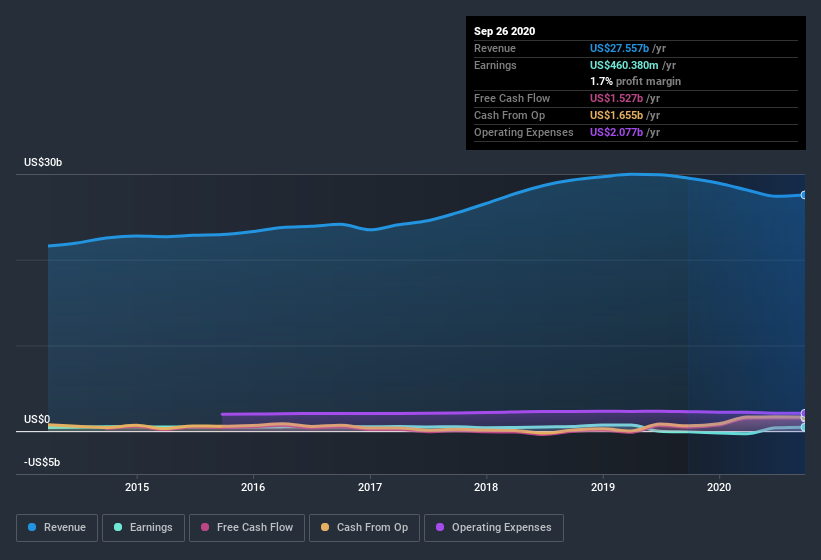Screen dimensions: 821x560
Task: Toggle the Operating Expenses legend series
Action: (494, 528)
